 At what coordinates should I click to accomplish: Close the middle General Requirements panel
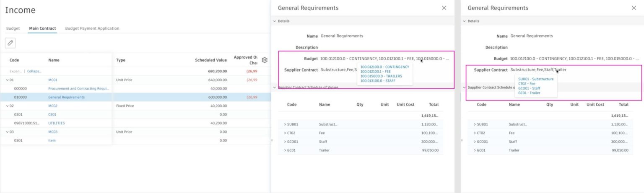point(444,8)
